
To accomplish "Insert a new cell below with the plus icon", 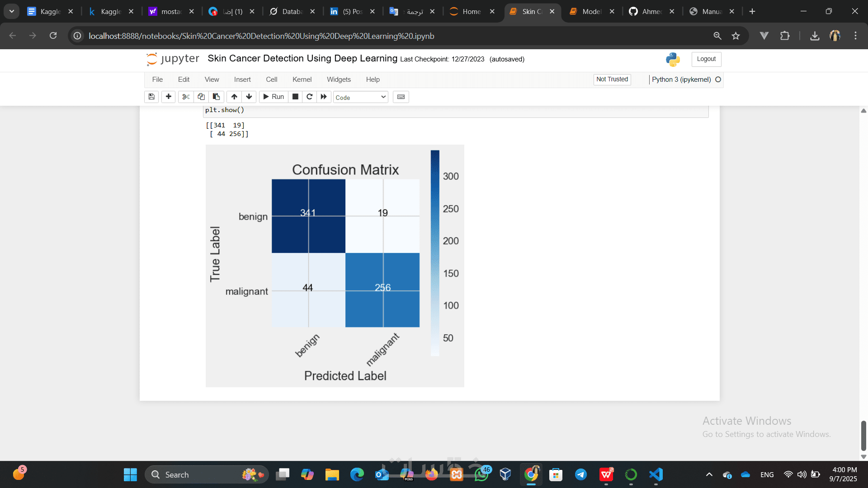I will click(168, 97).
